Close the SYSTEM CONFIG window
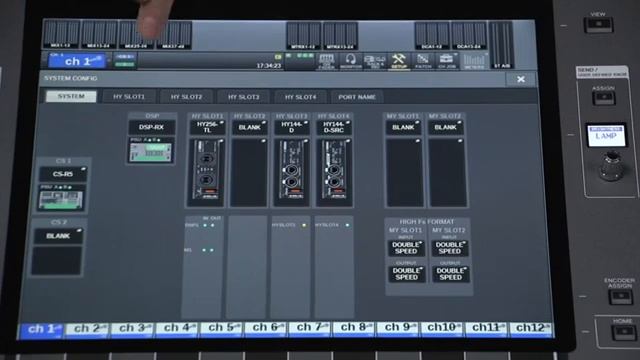 (x=521, y=79)
